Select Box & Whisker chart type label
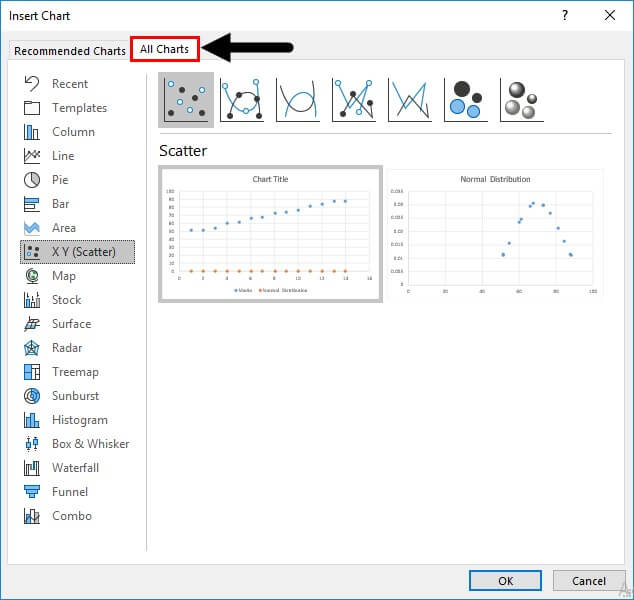 coord(91,444)
